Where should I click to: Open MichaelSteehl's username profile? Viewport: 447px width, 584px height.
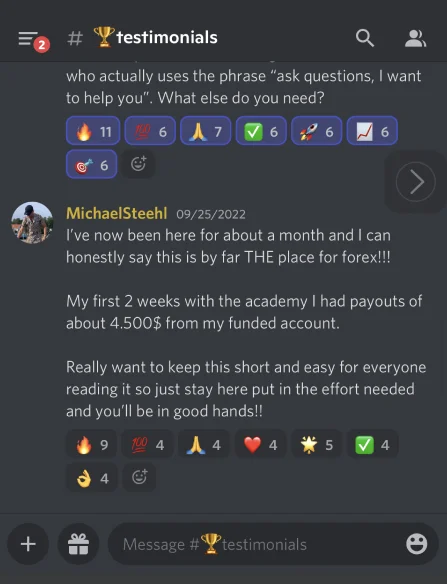pos(117,213)
